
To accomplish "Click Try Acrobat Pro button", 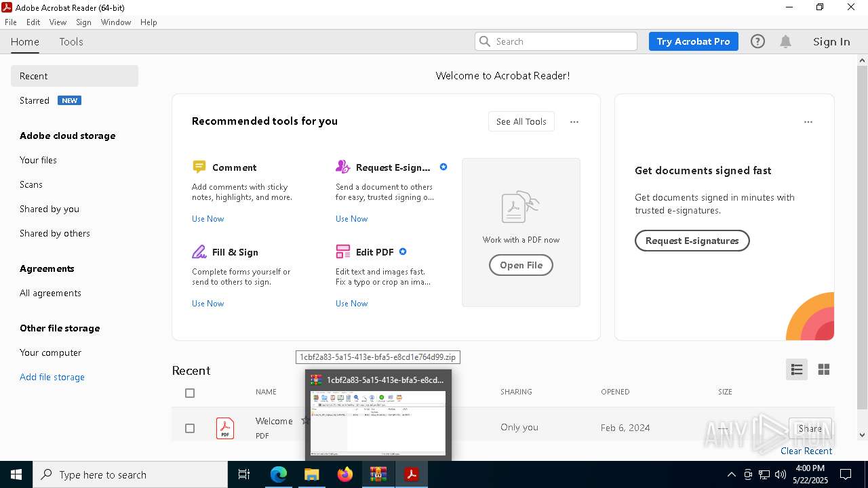I will (693, 41).
